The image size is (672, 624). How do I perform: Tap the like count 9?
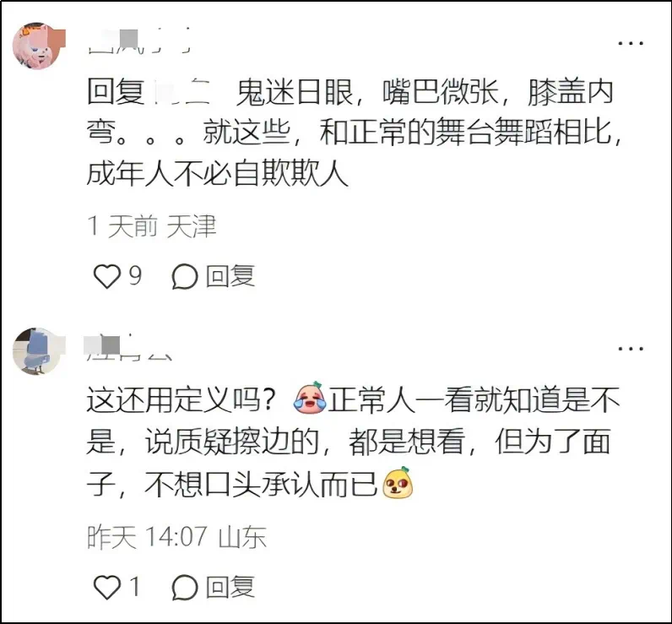pos(135,275)
